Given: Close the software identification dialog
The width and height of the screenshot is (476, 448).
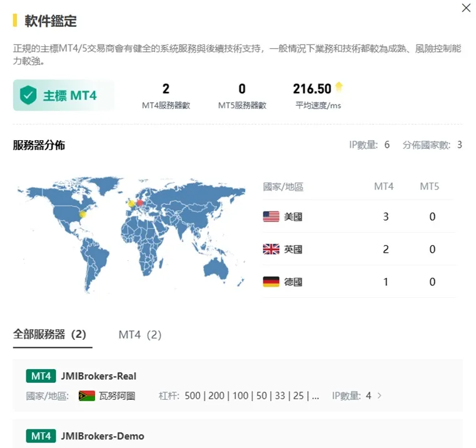Looking at the screenshot, I should click(466, 8).
